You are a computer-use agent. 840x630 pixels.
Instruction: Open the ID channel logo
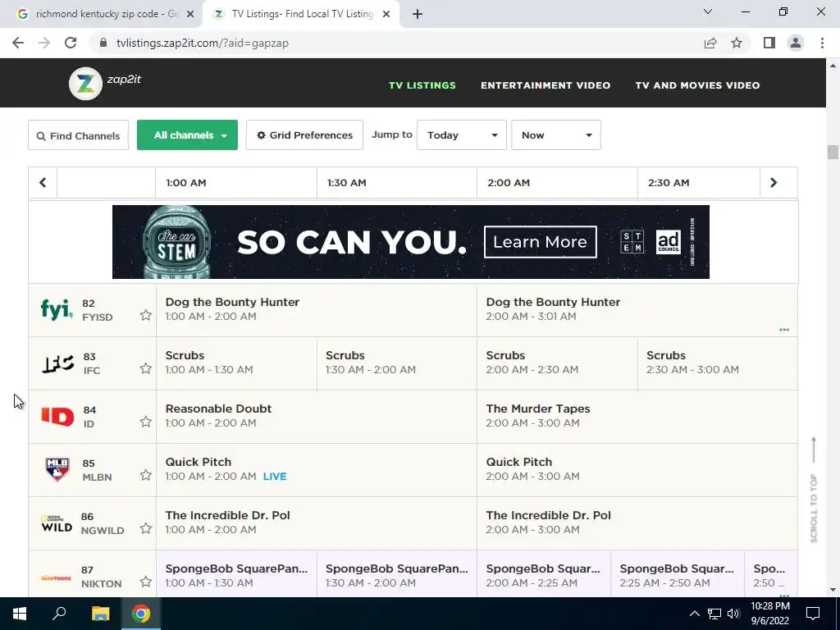(x=57, y=417)
